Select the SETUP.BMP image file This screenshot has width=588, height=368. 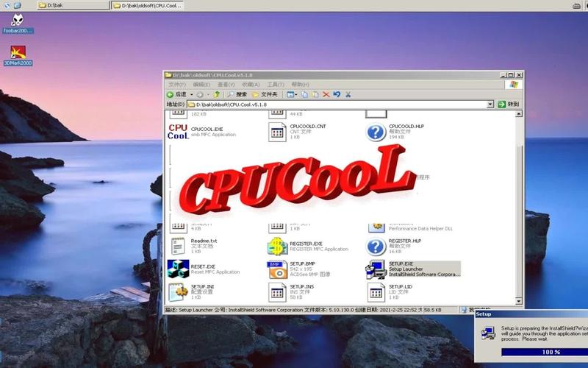click(x=298, y=269)
